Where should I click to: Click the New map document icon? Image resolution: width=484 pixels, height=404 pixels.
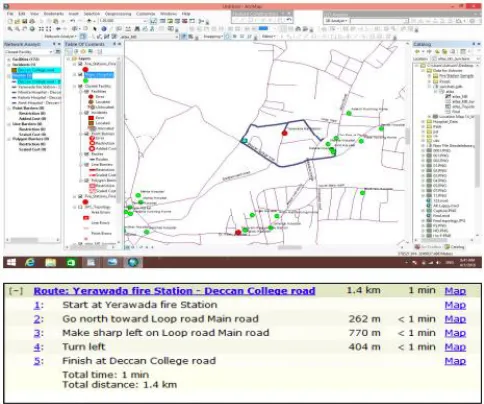pyautogui.click(x=10, y=21)
